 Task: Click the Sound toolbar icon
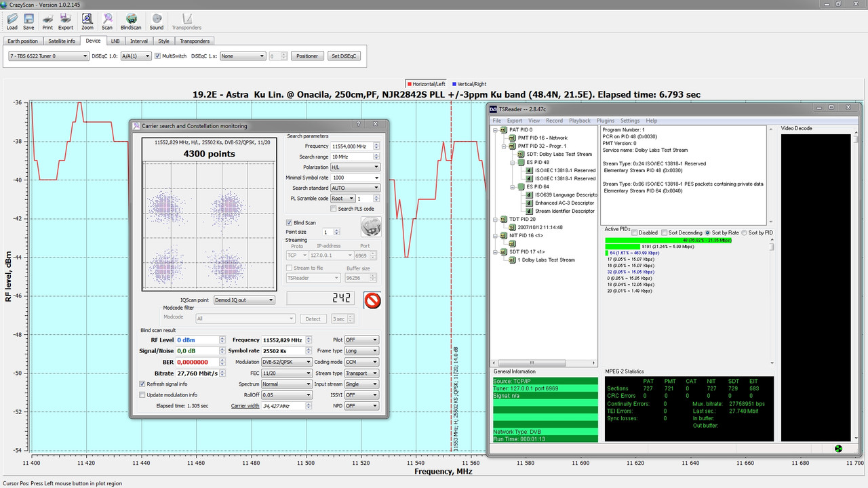156,20
